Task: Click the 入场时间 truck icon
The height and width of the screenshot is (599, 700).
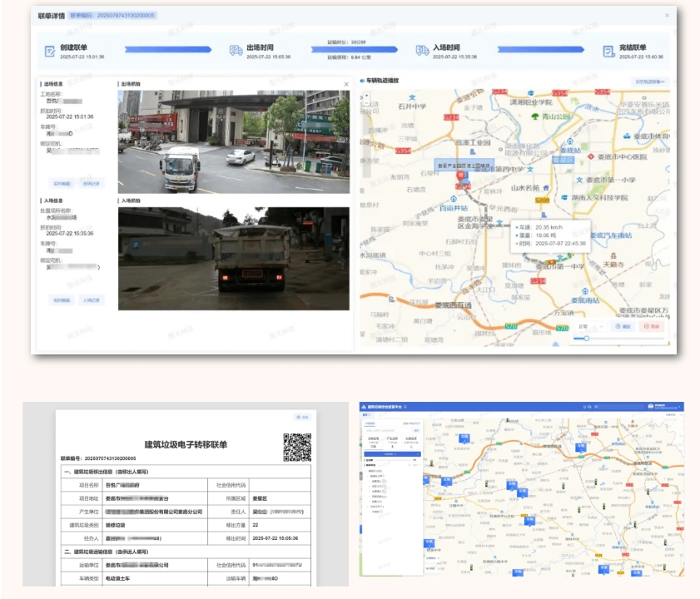Action: [422, 52]
